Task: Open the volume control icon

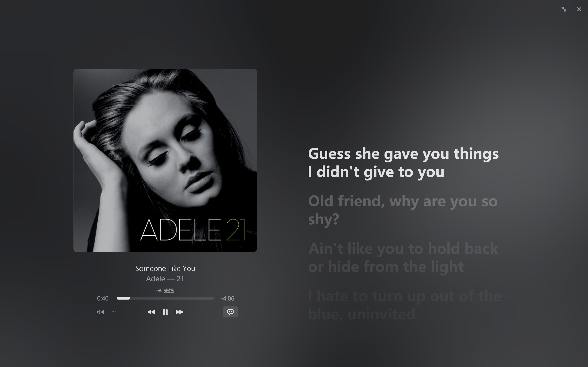Action: click(100, 312)
